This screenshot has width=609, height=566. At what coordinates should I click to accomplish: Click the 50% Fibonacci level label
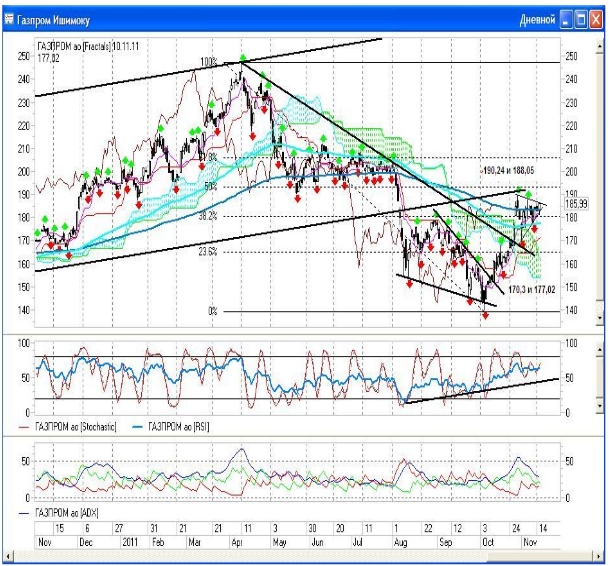(211, 186)
